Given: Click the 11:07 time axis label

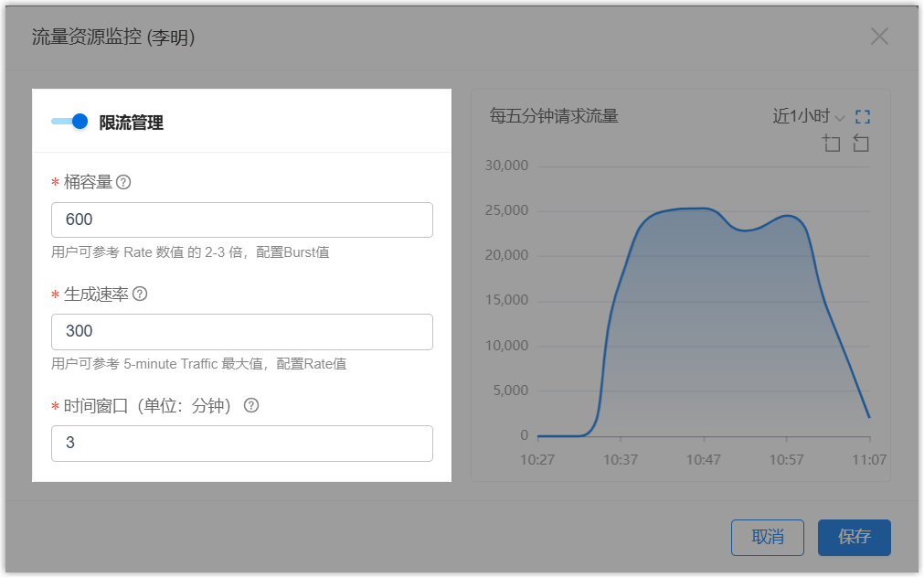Looking at the screenshot, I should tap(868, 459).
